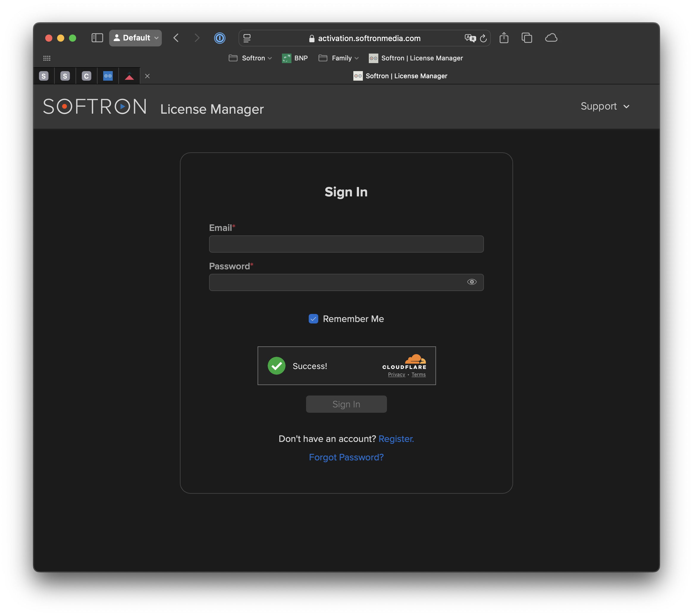Open the 1Password extension icon

click(x=220, y=38)
